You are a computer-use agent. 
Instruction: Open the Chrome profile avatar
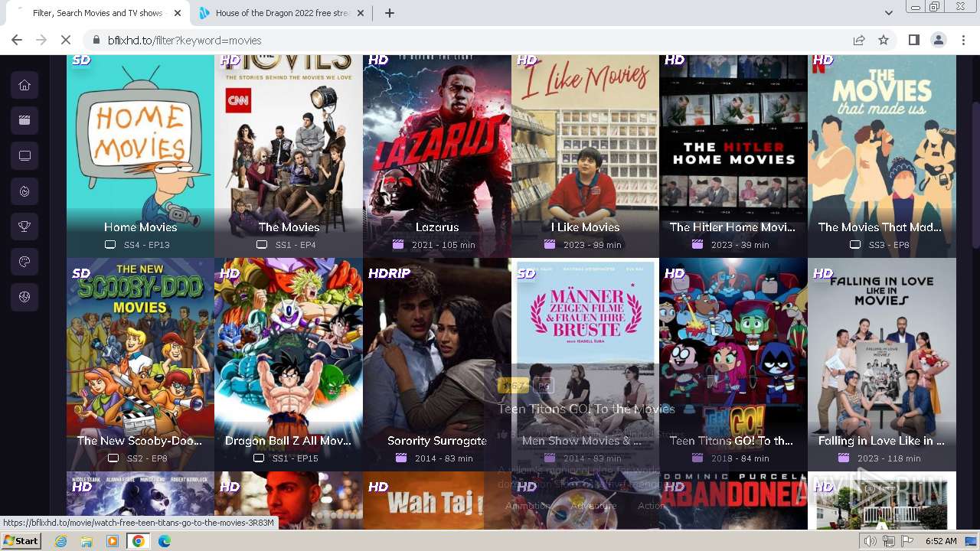[938, 40]
